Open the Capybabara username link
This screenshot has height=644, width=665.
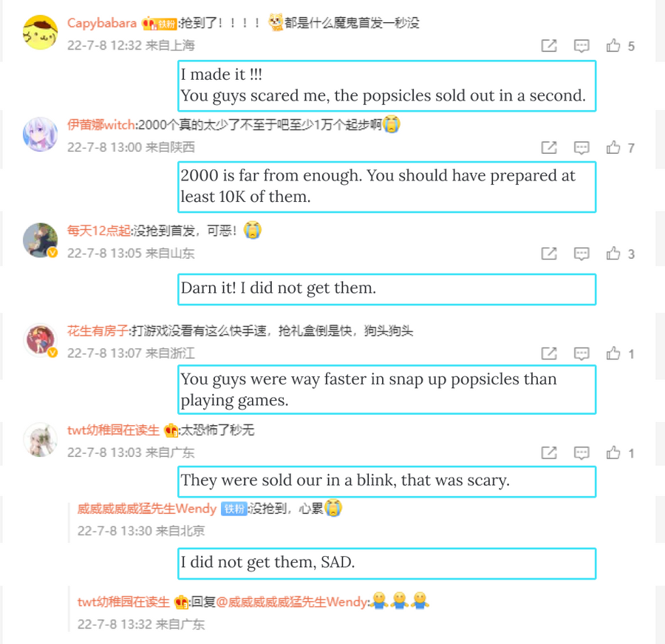[x=102, y=23]
